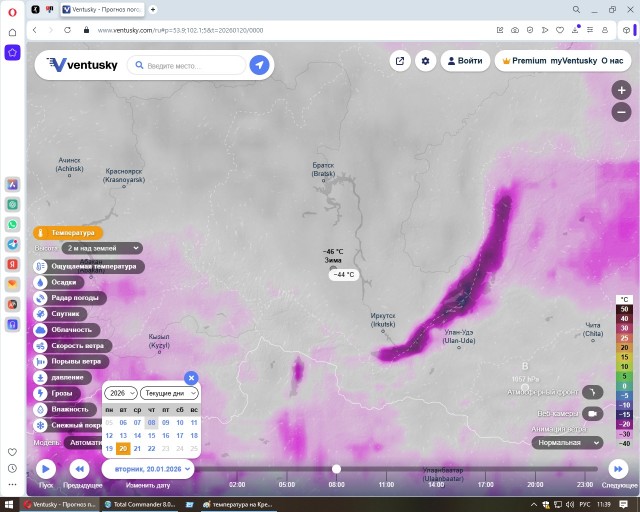640x512 pixels.
Task: Pick calendar day 15
Action: [151, 436]
